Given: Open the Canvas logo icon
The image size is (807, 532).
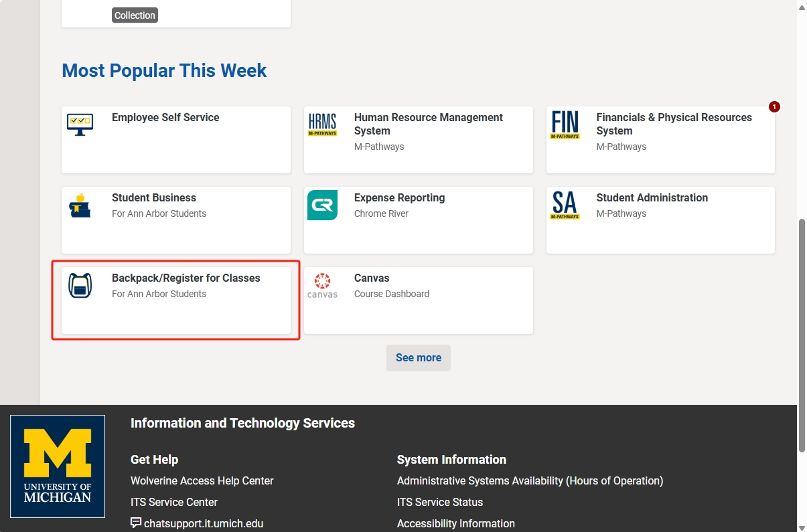Looking at the screenshot, I should point(322,285).
